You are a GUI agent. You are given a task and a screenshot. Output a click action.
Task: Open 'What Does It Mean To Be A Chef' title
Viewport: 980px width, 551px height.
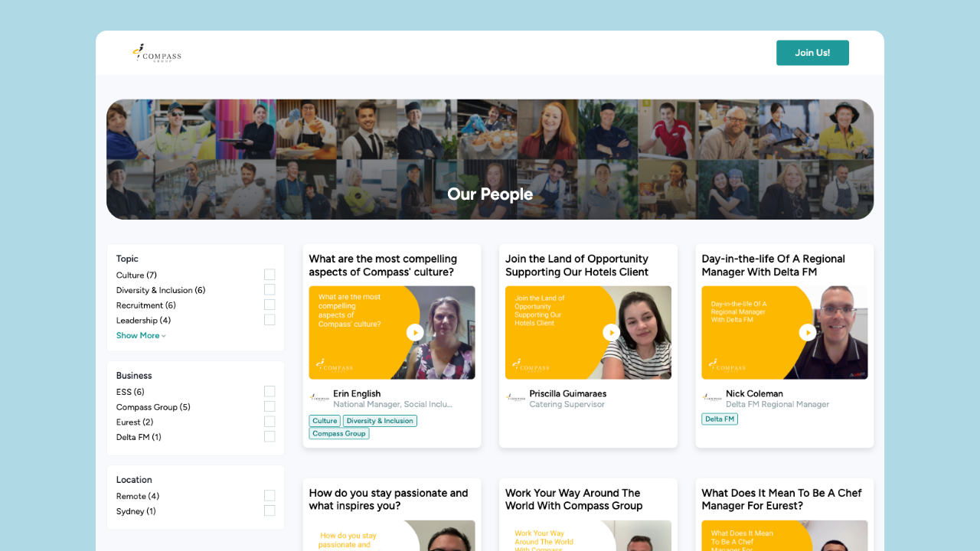[x=781, y=500]
